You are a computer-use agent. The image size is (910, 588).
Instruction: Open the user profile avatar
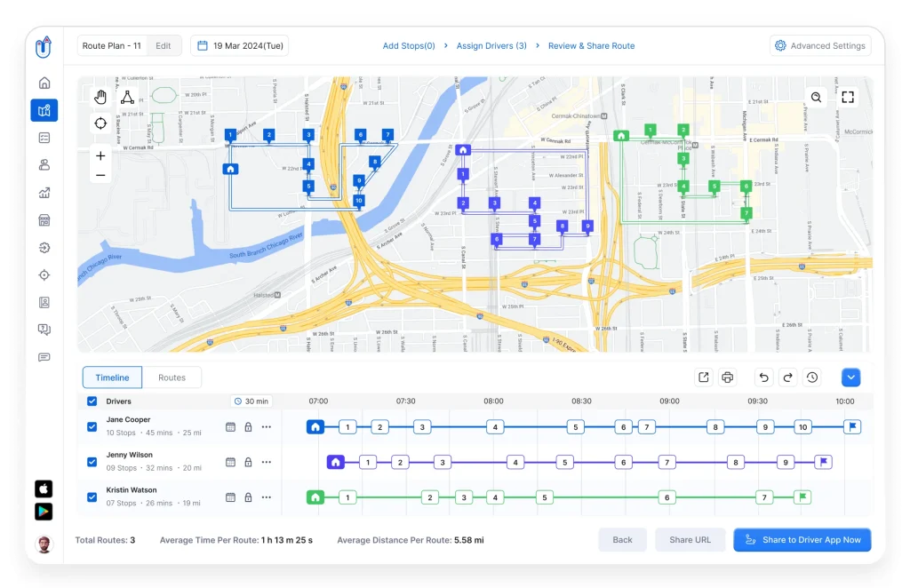click(x=44, y=544)
